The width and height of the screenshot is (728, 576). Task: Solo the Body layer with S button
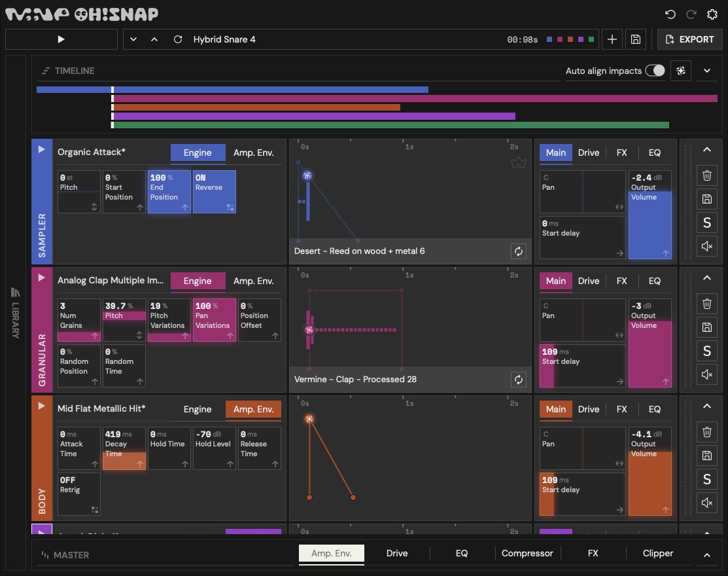tap(706, 479)
